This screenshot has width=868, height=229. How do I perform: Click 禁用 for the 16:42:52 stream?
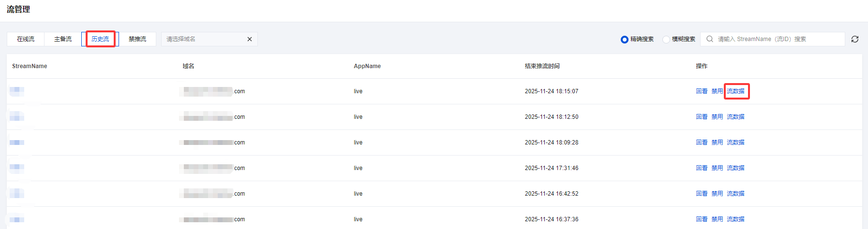click(x=717, y=194)
